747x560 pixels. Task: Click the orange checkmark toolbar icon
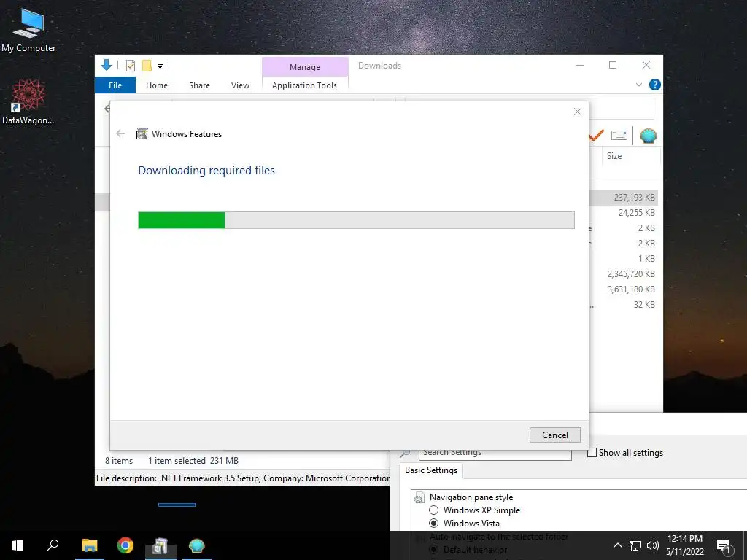click(597, 136)
